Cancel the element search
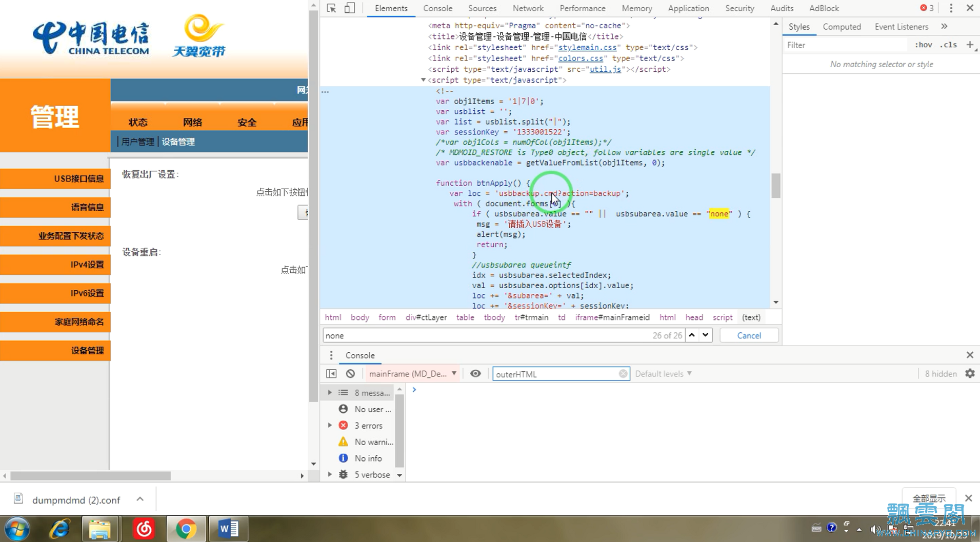 coord(749,335)
